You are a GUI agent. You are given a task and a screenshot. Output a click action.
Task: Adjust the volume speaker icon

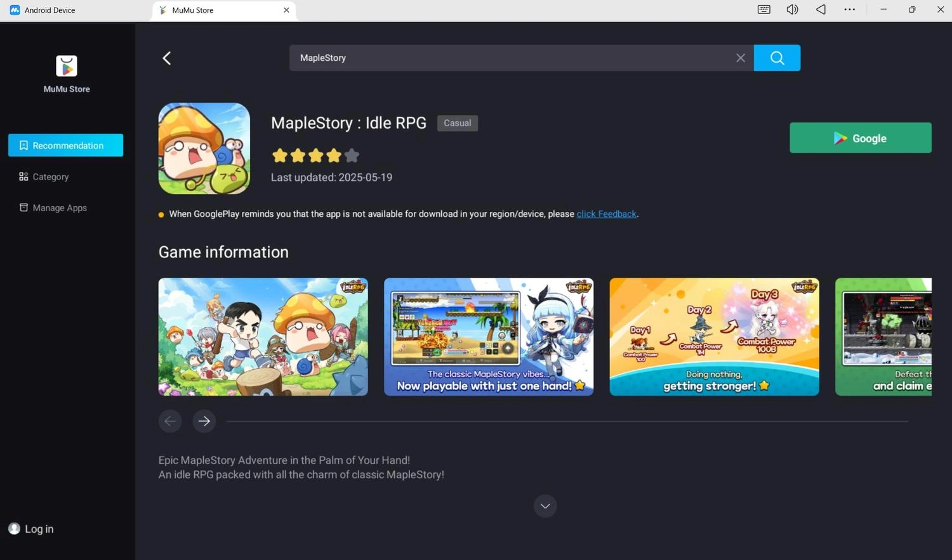click(x=791, y=10)
